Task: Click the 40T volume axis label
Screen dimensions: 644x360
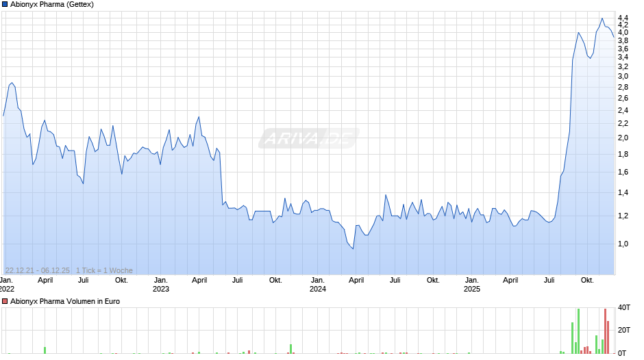Action: (x=624, y=307)
